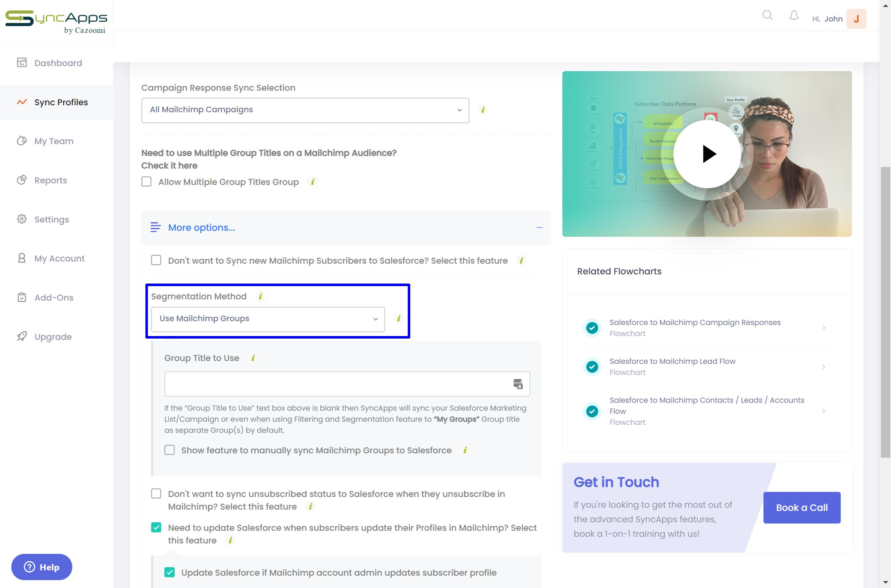Expand Campaign Responses flowchart chevron
The image size is (891, 588).
click(x=824, y=328)
